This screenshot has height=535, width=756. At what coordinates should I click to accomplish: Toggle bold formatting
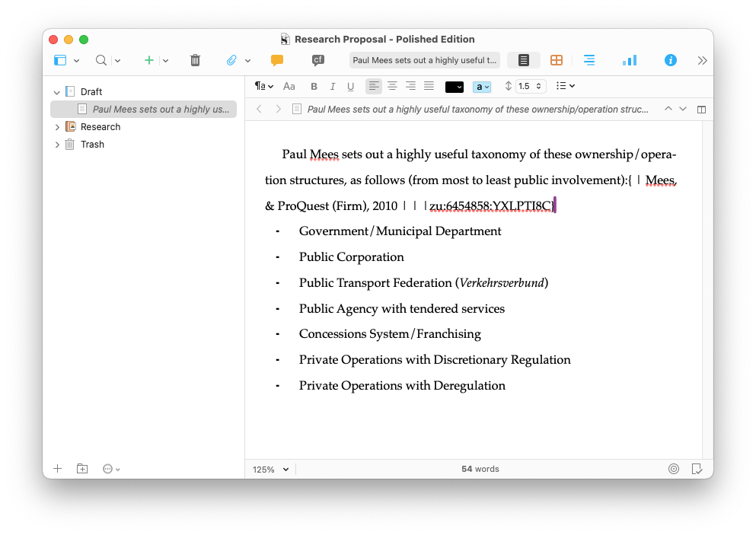coord(314,86)
